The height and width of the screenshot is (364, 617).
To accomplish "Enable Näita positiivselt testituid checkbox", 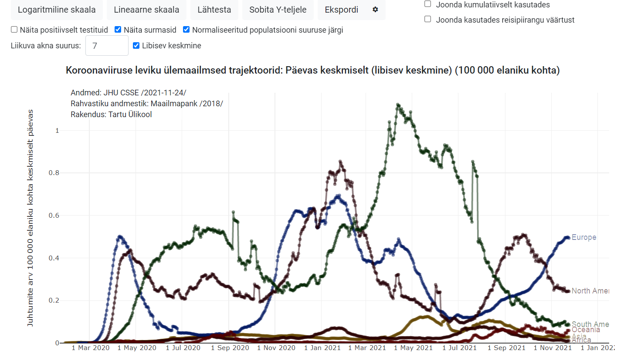I will [x=14, y=30].
